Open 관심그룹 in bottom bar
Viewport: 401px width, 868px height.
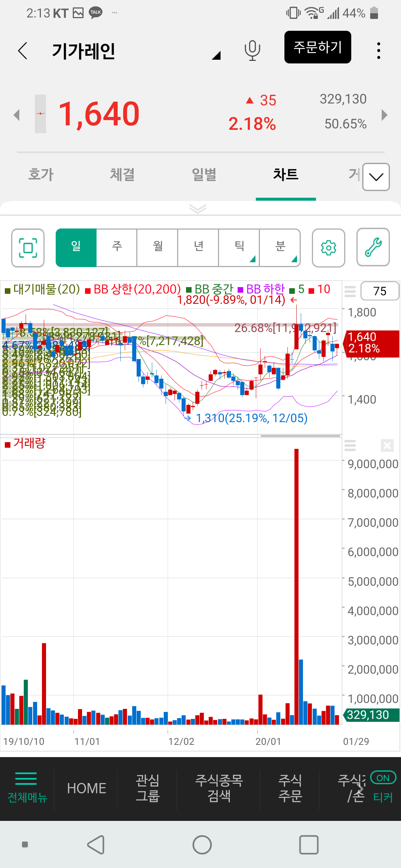point(147,788)
